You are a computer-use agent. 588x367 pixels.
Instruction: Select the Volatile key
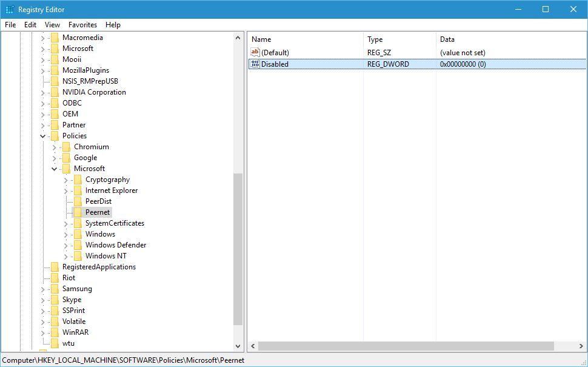click(x=74, y=322)
